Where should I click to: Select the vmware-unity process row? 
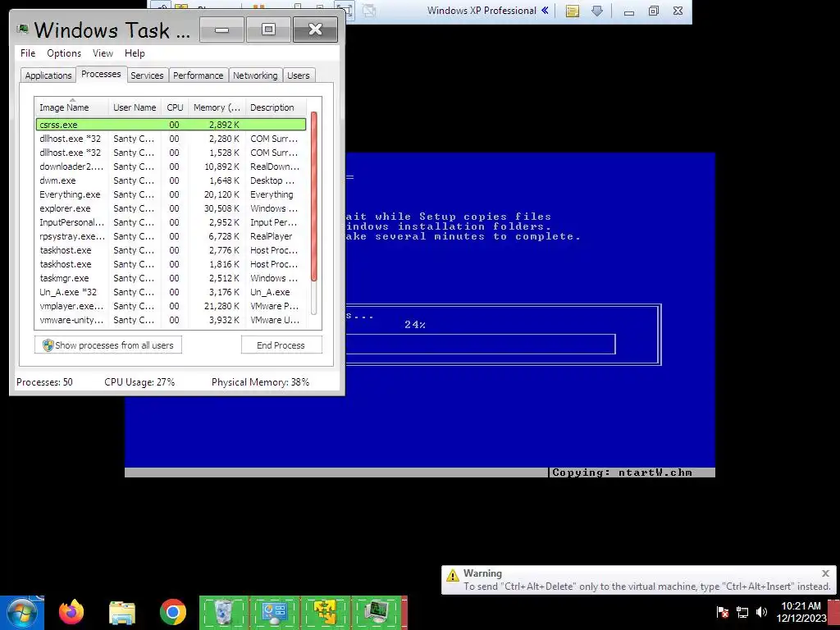171,320
